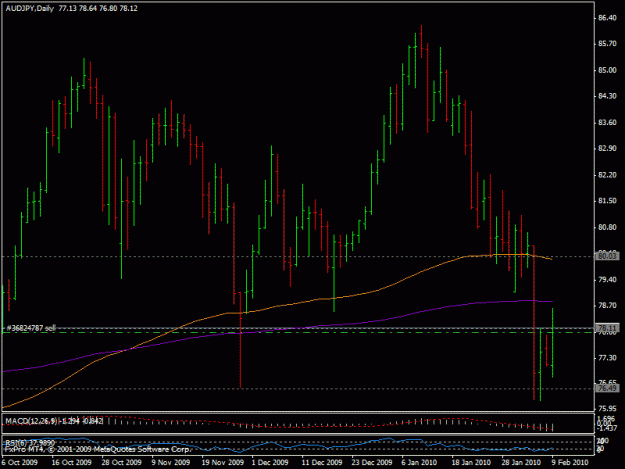The width and height of the screenshot is (625, 469).
Task: Click the 16 Oct 2009 date label
Action: pos(71,462)
